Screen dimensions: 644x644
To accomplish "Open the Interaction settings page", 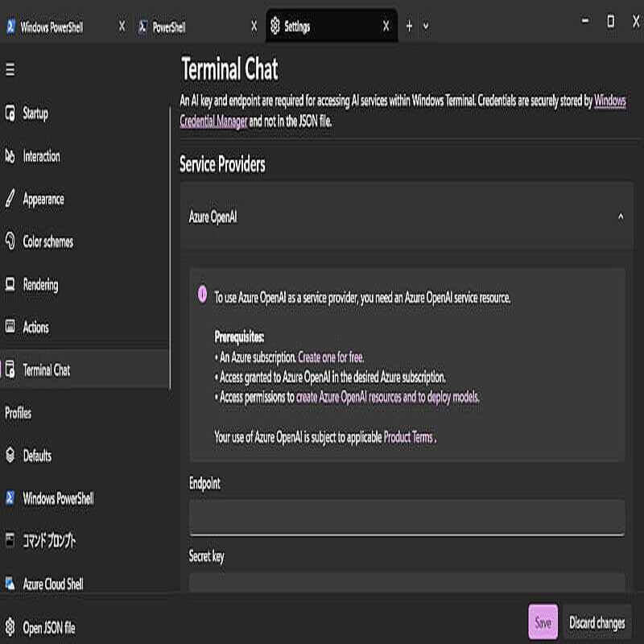I will (41, 156).
